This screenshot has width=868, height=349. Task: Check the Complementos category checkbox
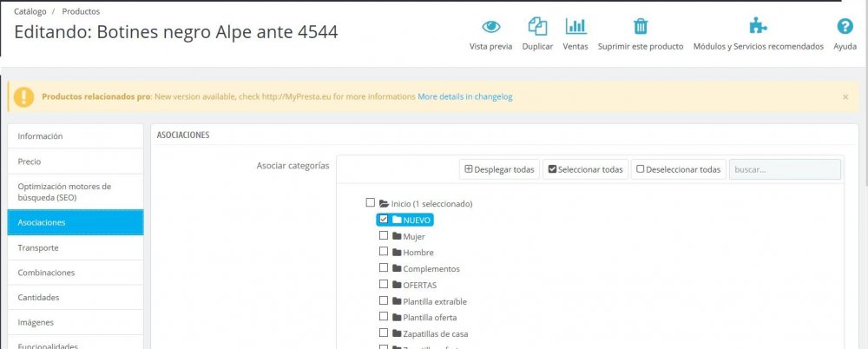pos(383,268)
